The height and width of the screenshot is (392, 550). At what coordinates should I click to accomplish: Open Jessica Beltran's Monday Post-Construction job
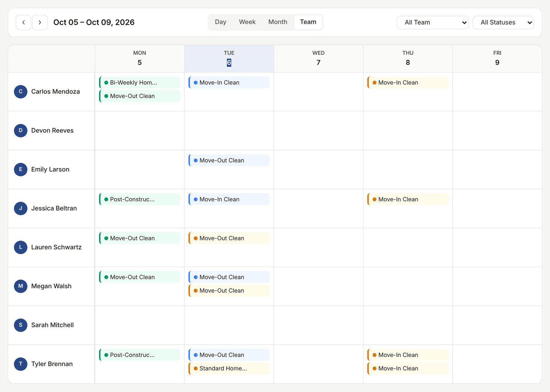140,199
